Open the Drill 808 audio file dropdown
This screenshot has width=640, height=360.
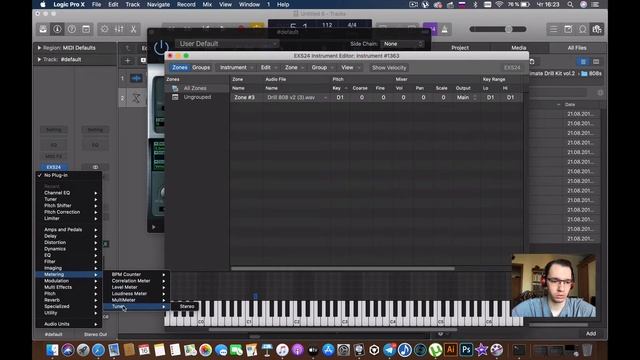click(297, 98)
